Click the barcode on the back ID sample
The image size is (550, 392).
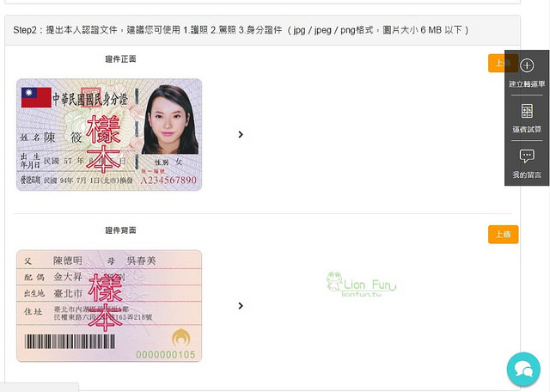(70, 341)
